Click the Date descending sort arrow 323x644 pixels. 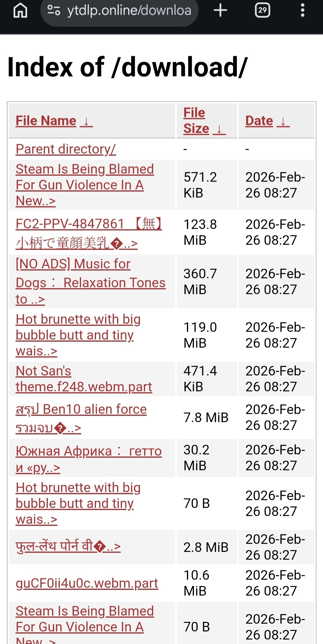point(283,121)
